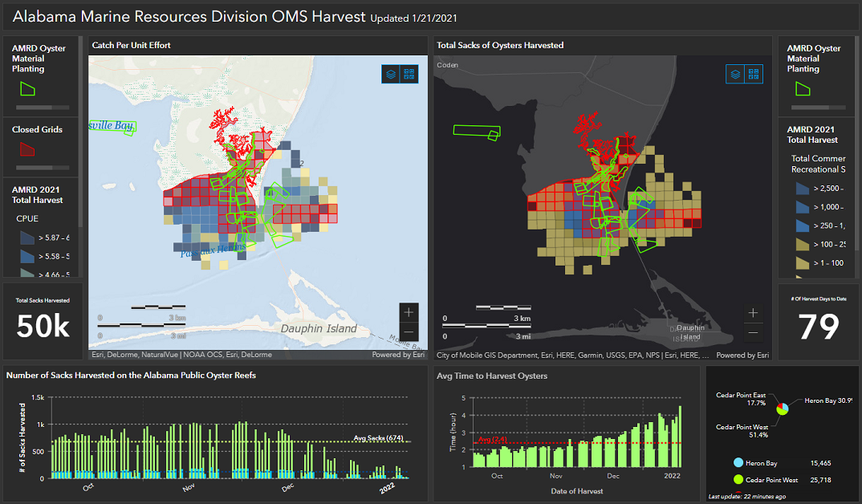Select the green AMRD Oyster Material Planting legend symbol

pos(26,88)
